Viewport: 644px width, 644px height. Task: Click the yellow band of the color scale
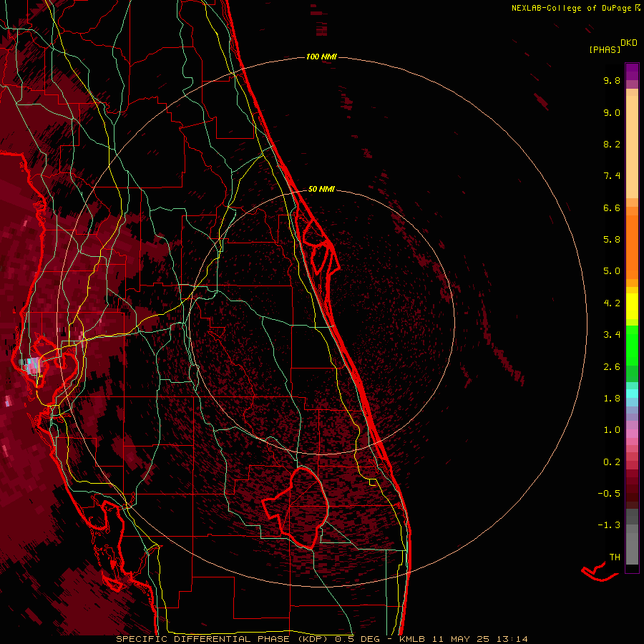tap(632, 306)
